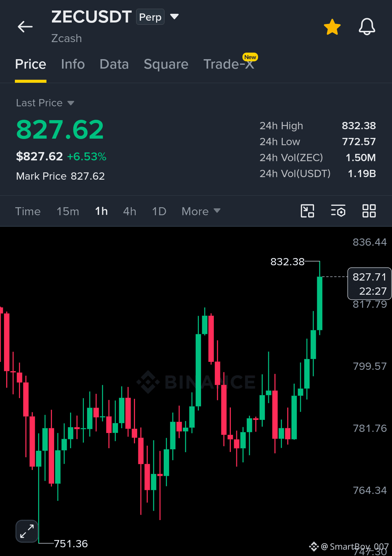
Task: Click the Zcash coin name subtitle
Action: tap(66, 38)
